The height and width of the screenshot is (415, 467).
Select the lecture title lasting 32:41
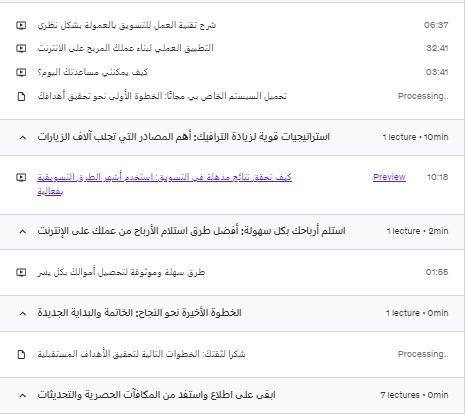click(x=125, y=48)
